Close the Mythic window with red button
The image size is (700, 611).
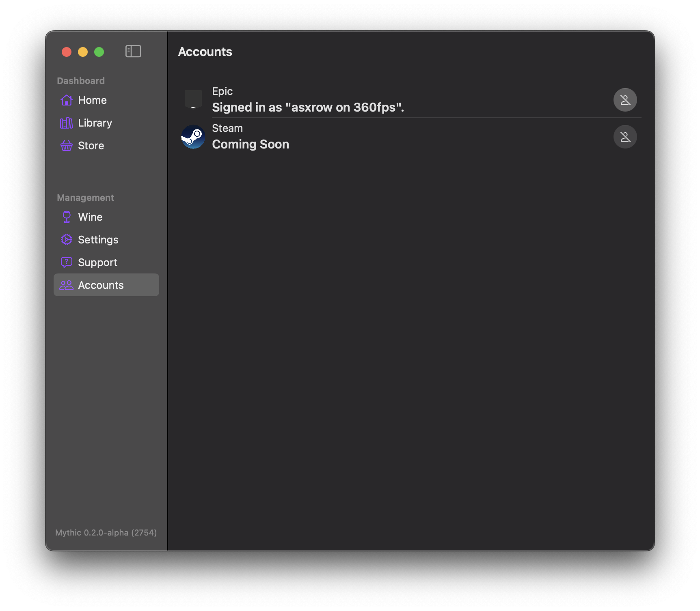pyautogui.click(x=67, y=52)
